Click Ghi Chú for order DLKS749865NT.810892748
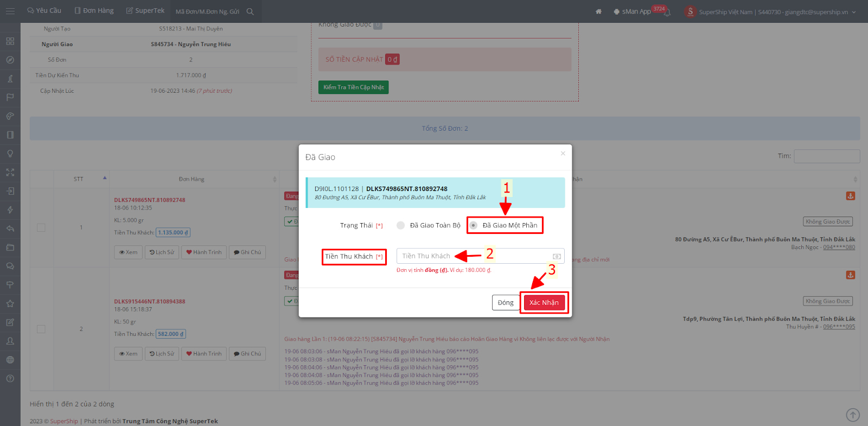868x426 pixels. point(247,252)
